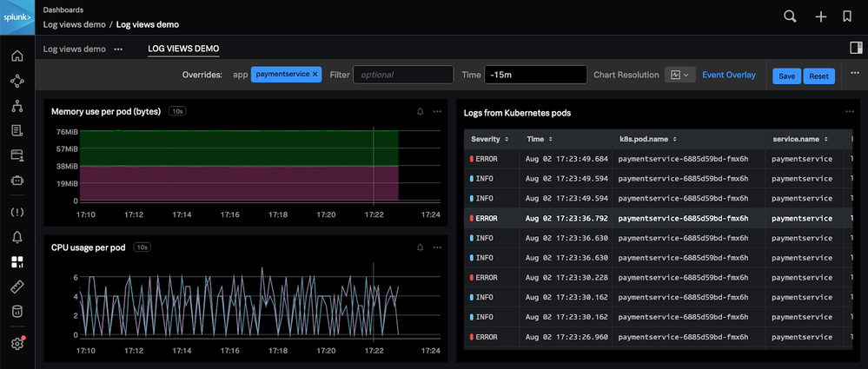Image resolution: width=868 pixels, height=369 pixels.
Task: Toggle Event Overlay
Action: coord(728,75)
